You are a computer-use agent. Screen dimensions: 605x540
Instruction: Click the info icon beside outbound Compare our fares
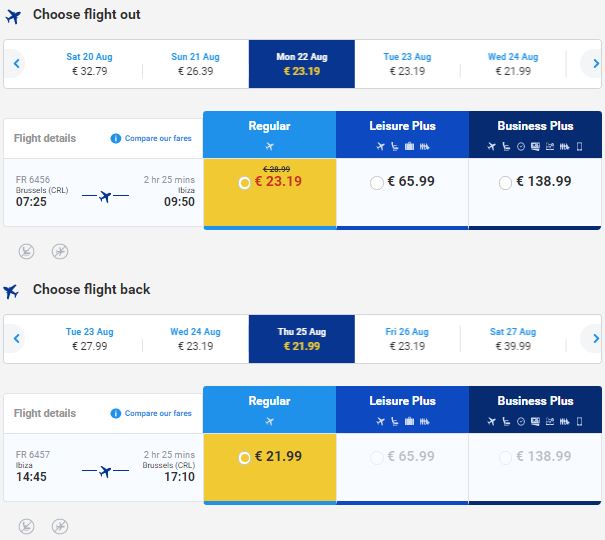coord(115,138)
